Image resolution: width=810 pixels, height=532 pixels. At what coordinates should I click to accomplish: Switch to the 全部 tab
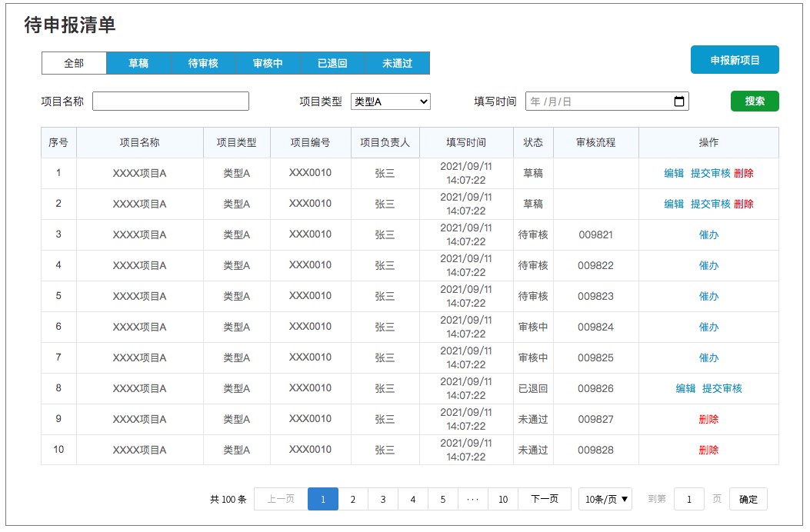tap(74, 63)
